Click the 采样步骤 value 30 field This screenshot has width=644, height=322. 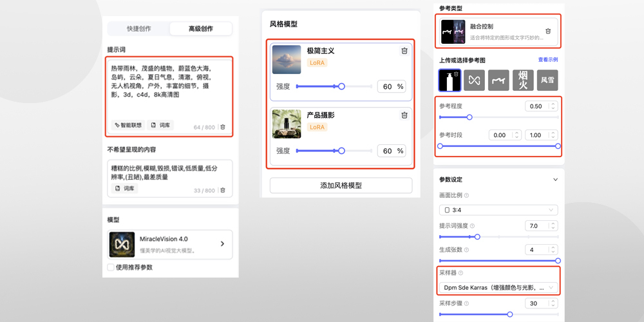coord(542,303)
